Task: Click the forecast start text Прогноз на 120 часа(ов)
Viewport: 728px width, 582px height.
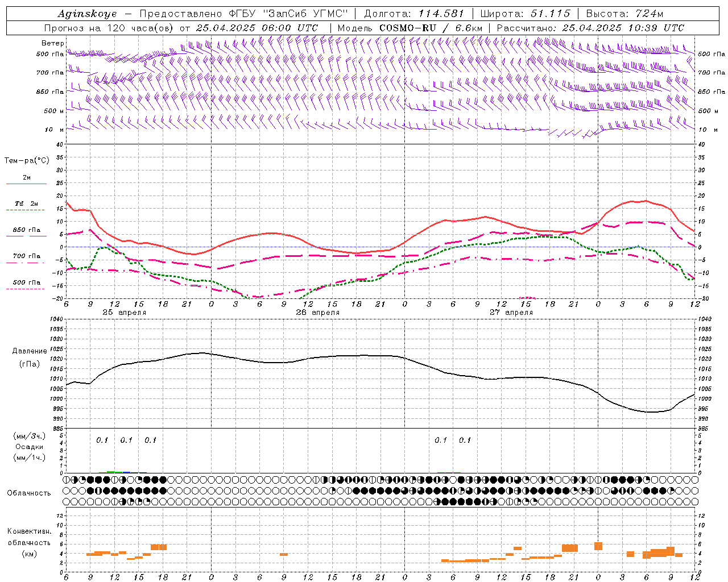Action: pos(109,28)
